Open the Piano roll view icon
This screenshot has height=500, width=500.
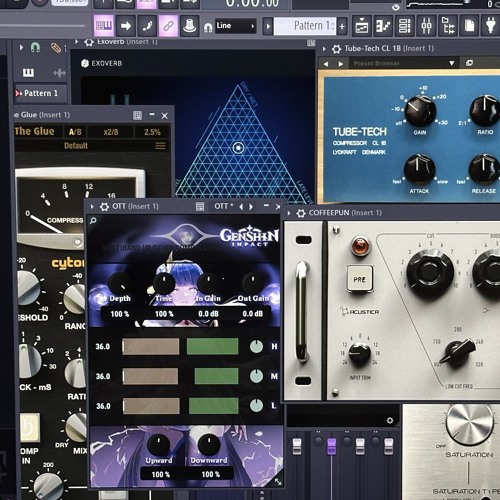tap(383, 26)
